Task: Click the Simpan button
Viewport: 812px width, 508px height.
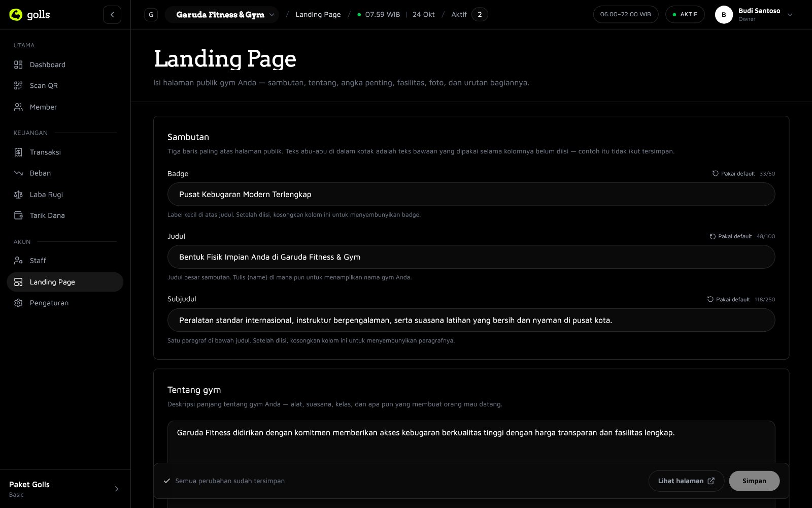Action: [754, 481]
